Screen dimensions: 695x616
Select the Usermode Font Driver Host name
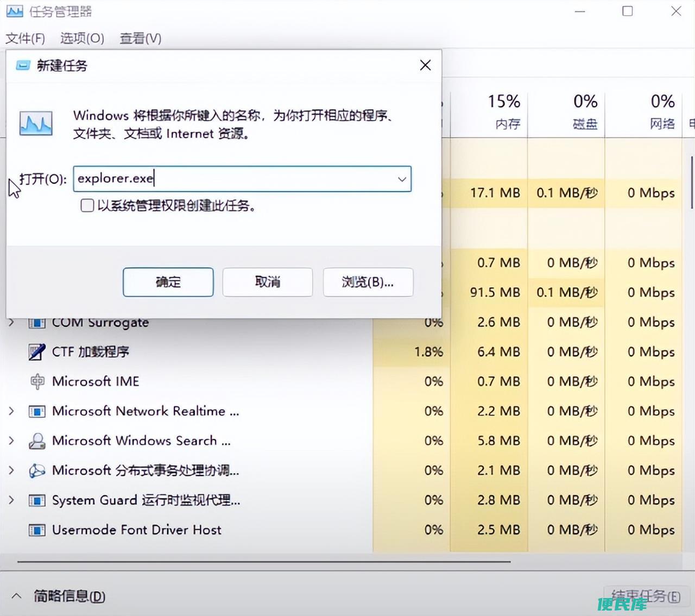pos(137,530)
